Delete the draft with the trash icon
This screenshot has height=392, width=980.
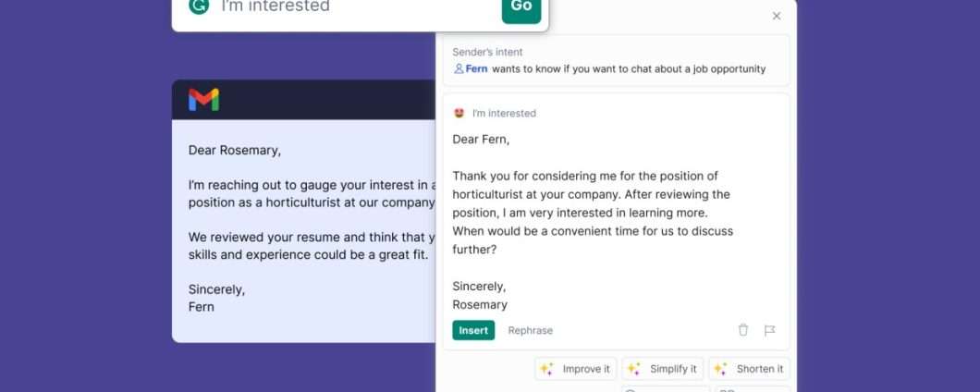[743, 330]
